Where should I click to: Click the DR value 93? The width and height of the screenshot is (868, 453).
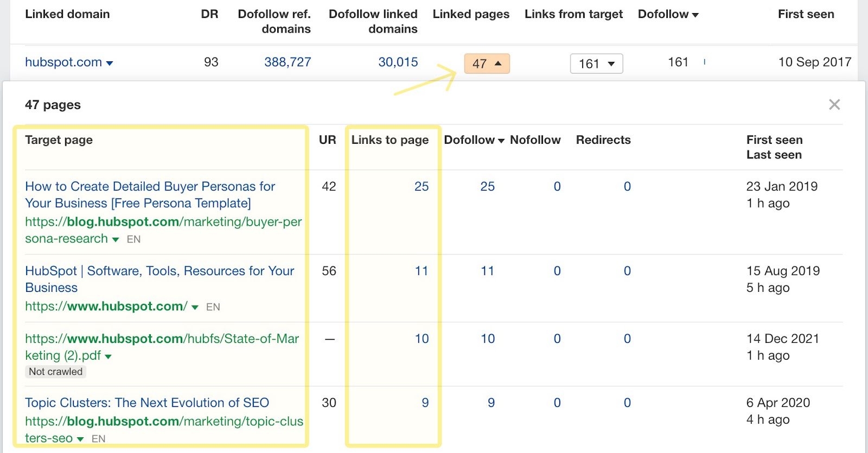pyautogui.click(x=211, y=62)
